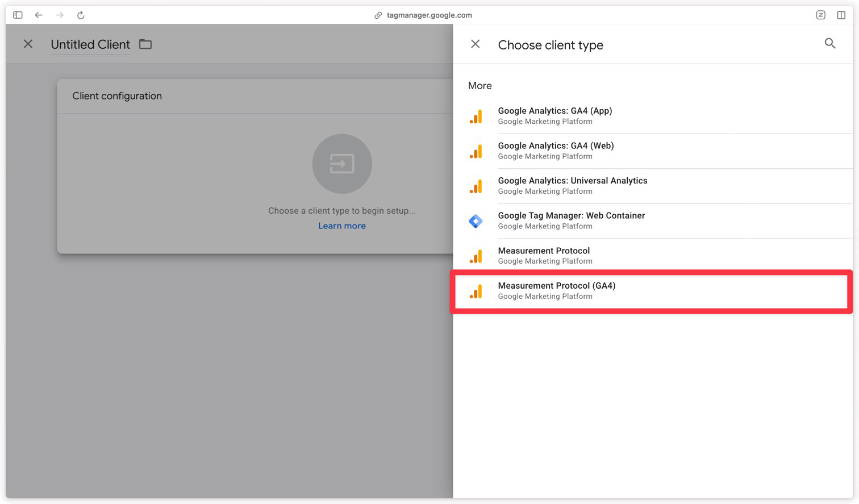Image resolution: width=859 pixels, height=504 pixels.
Task: Click the GA4 (App) analytics bar icon
Action: coord(476,116)
